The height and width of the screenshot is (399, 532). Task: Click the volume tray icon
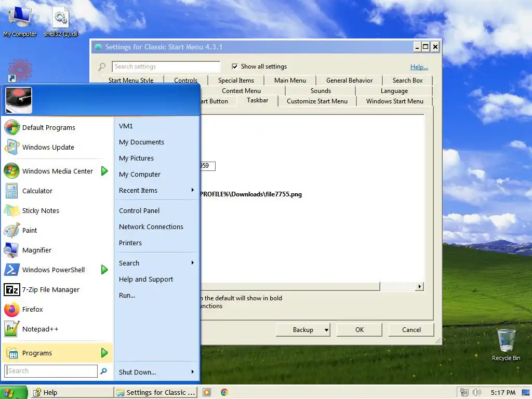(x=477, y=393)
